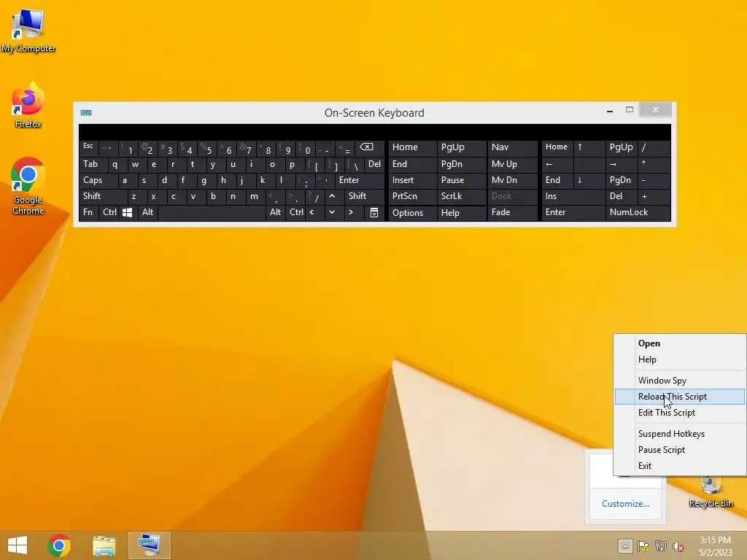747x560 pixels.
Task: Open My Computer desktop icon
Action: click(28, 31)
